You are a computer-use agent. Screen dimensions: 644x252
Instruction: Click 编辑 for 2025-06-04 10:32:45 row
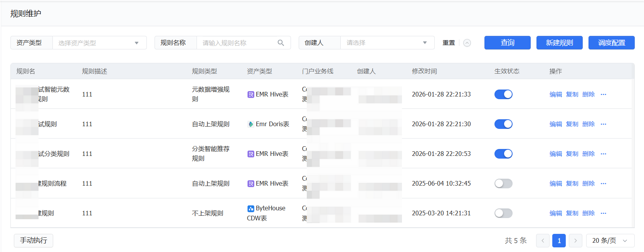point(556,184)
